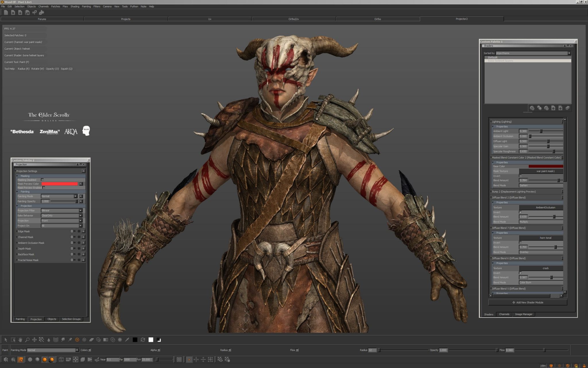Uncheck Invert in Diffuse Blend 2 properties
This screenshot has width=588, height=368.
coord(521,212)
